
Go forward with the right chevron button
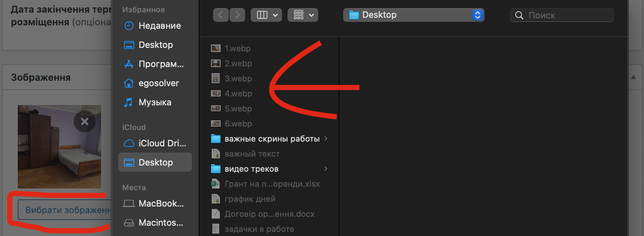pyautogui.click(x=237, y=15)
